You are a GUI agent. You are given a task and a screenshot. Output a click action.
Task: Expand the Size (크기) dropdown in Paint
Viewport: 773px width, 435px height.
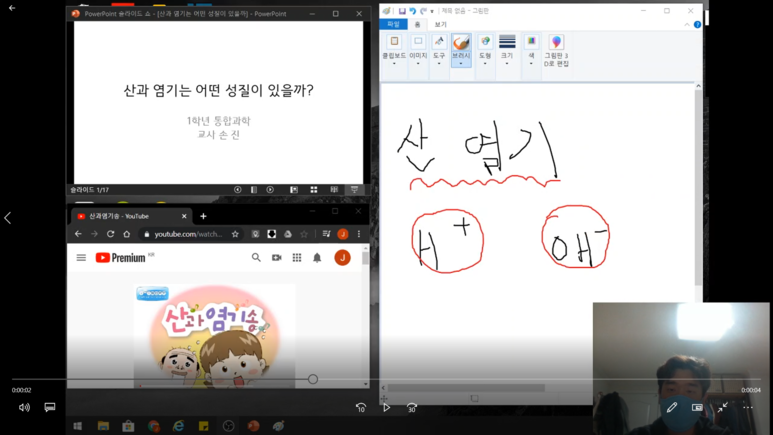[x=507, y=50]
